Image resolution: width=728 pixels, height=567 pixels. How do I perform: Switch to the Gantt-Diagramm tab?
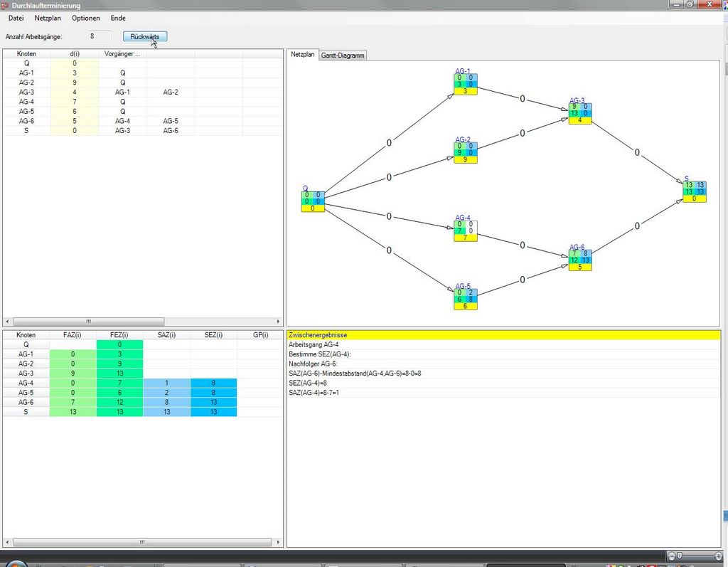(x=343, y=55)
